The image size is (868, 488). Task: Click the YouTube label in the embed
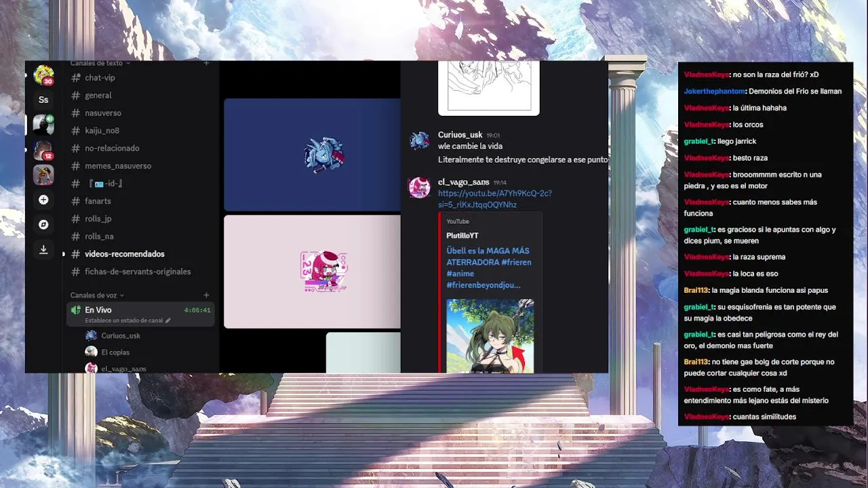click(458, 222)
